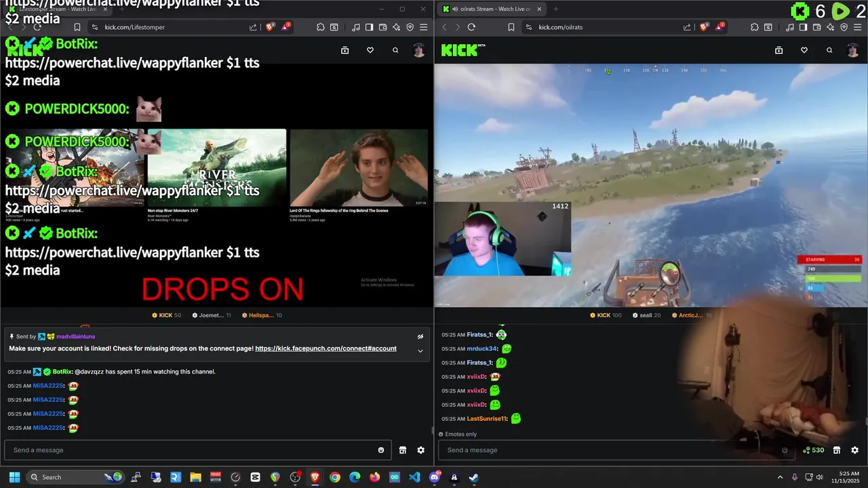Bookmark the kick.com/Lifestomper page
The height and width of the screenshot is (488, 868).
pyautogui.click(x=77, y=27)
